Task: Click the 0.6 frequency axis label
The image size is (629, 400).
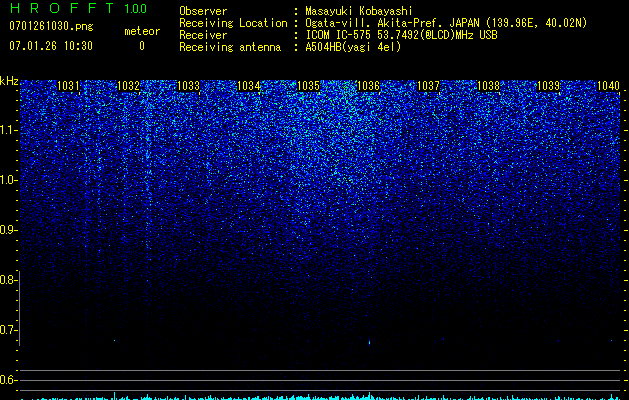Action: pos(8,380)
